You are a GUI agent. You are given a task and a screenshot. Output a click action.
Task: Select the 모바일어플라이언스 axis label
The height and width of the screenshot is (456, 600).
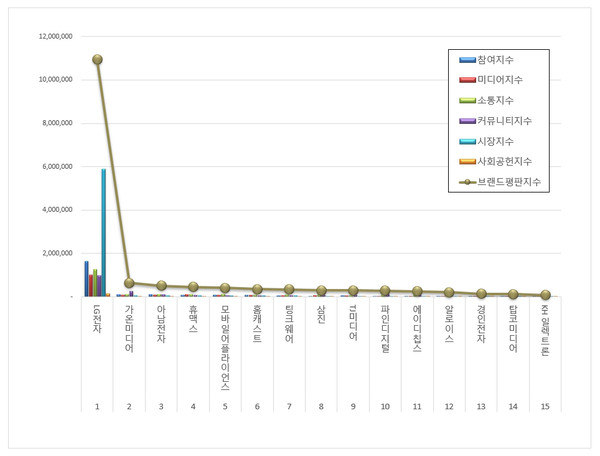click(x=225, y=346)
